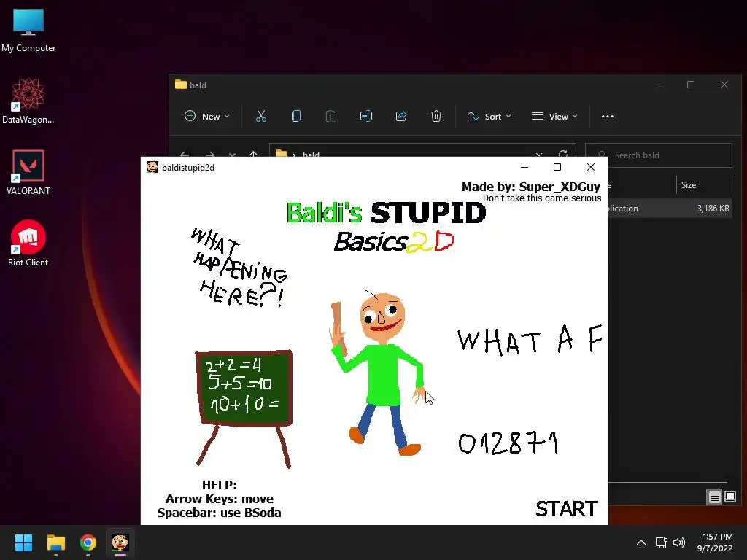Click the baldistupid2d taskbar icon

[120, 542]
